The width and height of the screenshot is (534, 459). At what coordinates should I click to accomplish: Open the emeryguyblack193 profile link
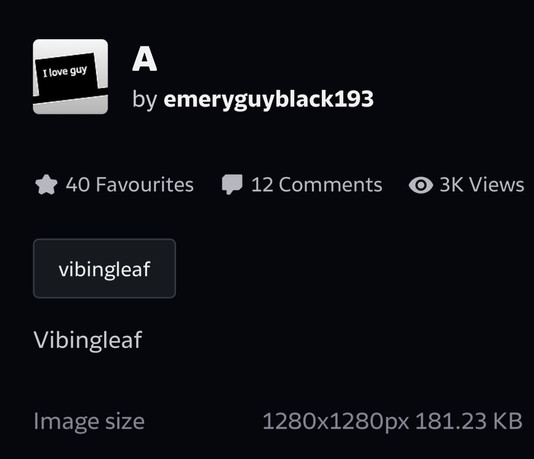[268, 99]
